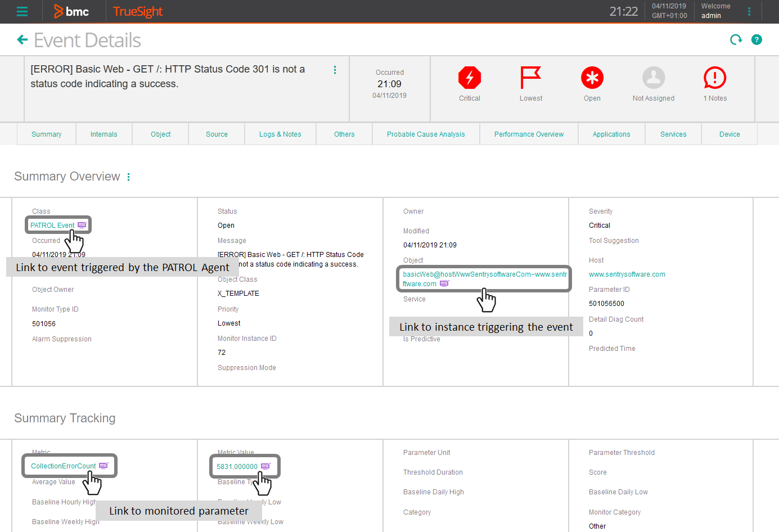Select the Lowest priority flag icon
The width and height of the screenshot is (779, 532).
pyautogui.click(x=530, y=78)
